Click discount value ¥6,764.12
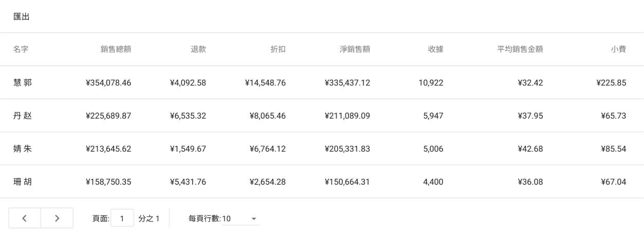Screen dimensions: 644x240 (267, 149)
